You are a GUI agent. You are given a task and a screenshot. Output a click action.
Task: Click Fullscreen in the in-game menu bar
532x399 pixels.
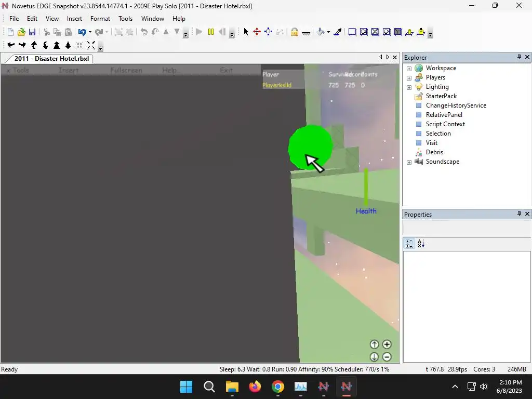126,70
